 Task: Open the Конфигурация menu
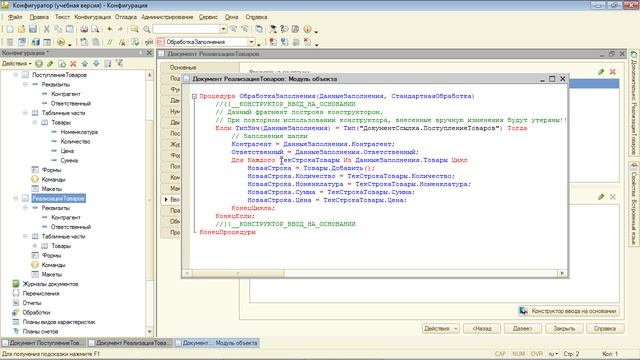(x=92, y=17)
